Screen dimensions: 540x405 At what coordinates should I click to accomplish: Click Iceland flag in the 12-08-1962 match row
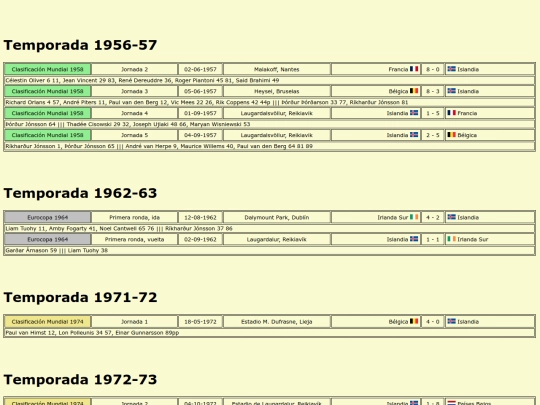(x=451, y=217)
